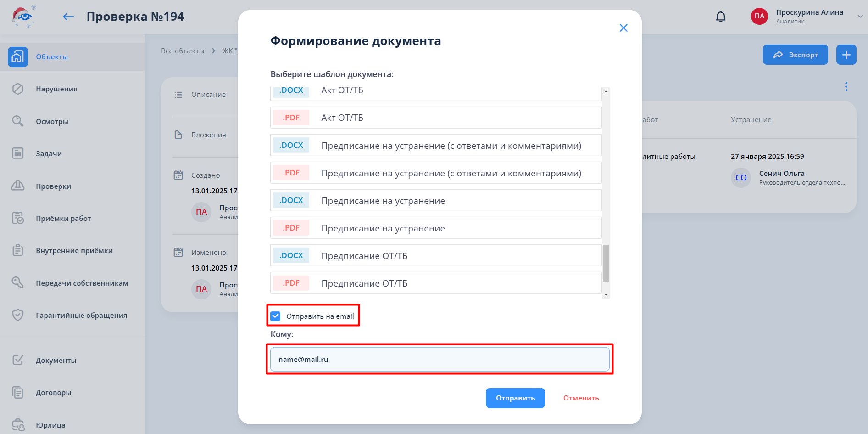The height and width of the screenshot is (434, 868).
Task: Expand the Проскурина Алина user menu
Action: click(x=860, y=16)
